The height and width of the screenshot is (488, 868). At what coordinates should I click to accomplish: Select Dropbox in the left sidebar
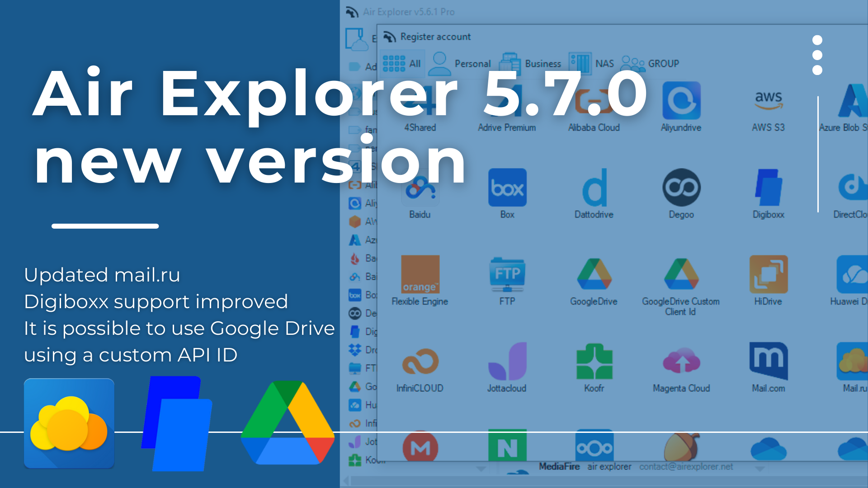coord(355,350)
